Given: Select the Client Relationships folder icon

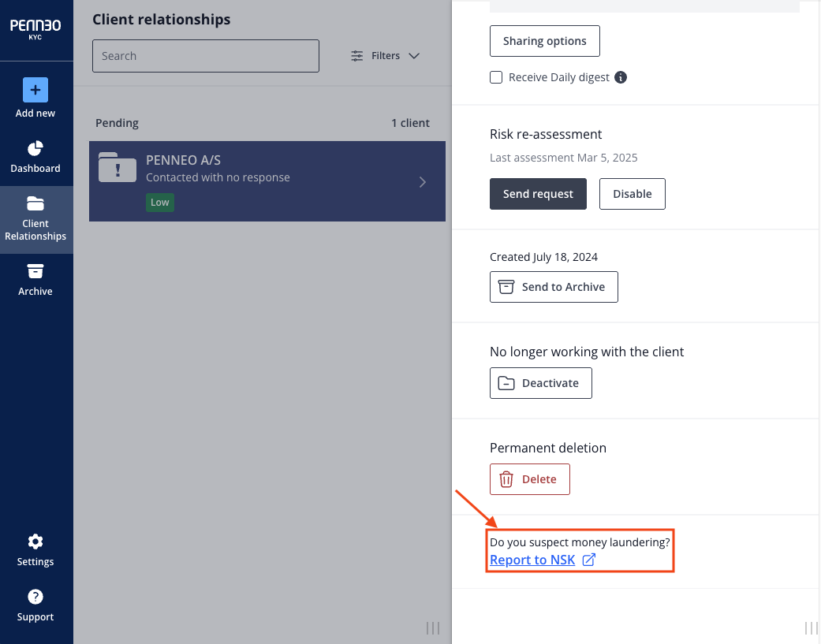Looking at the screenshot, I should coord(35,203).
